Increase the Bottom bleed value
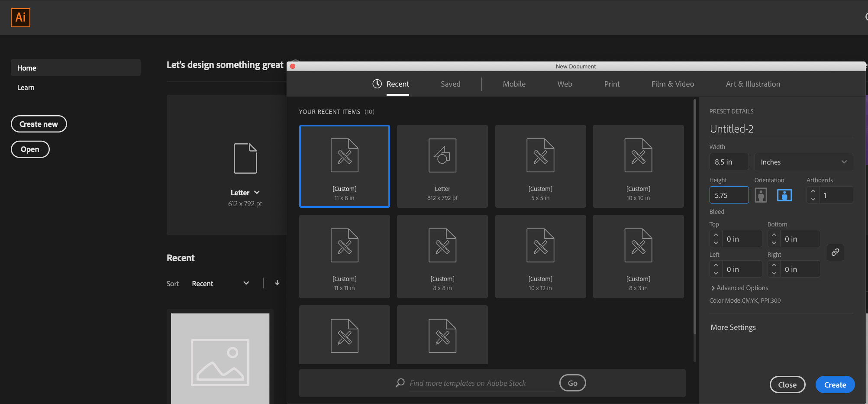Image resolution: width=868 pixels, height=404 pixels. click(x=774, y=235)
